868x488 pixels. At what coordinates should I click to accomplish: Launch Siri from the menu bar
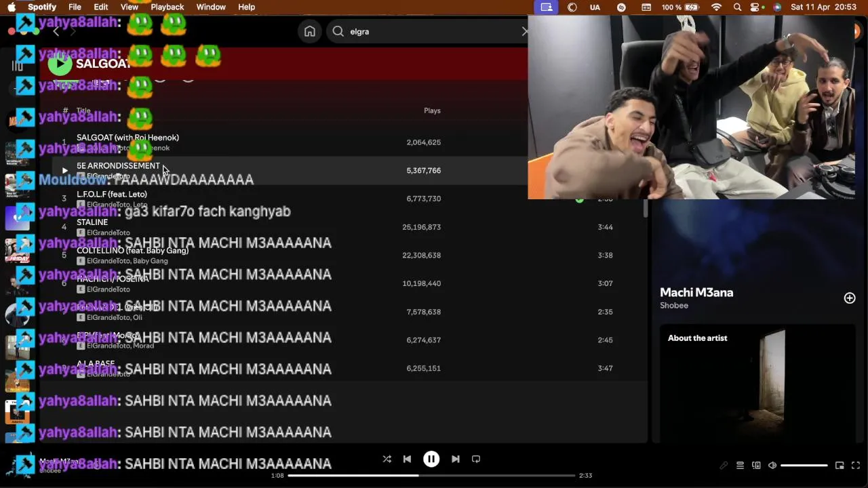(x=776, y=7)
